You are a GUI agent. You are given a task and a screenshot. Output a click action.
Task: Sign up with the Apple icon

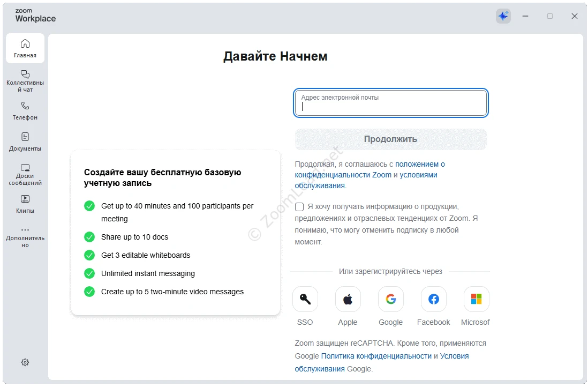348,299
